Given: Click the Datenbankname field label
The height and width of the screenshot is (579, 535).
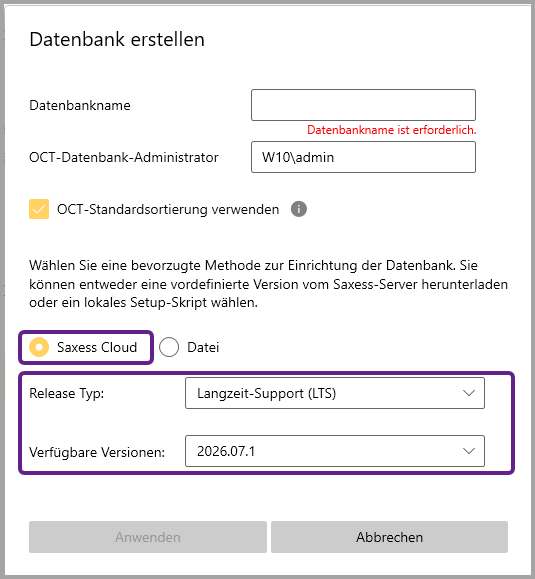Looking at the screenshot, I should (80, 105).
